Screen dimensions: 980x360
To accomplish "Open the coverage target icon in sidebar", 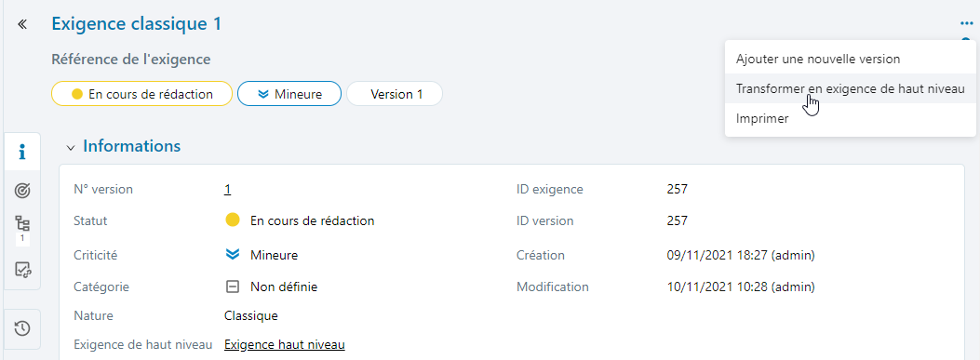I will point(22,191).
